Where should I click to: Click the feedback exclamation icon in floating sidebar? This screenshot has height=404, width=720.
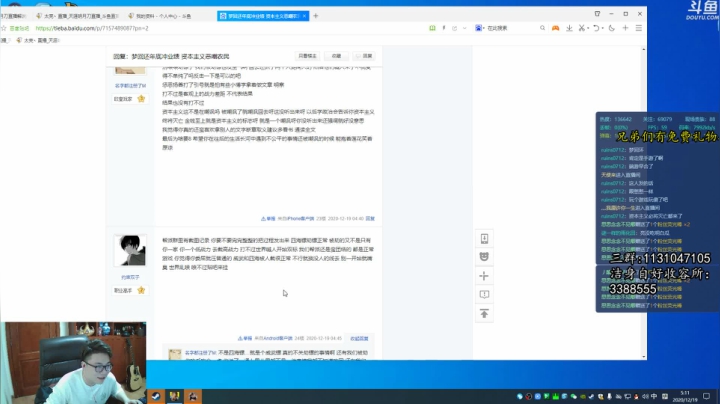[484, 294]
